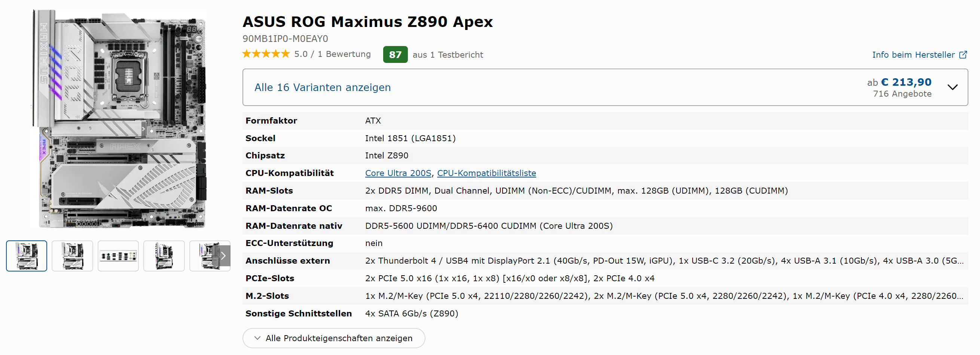Select the first motherboard thumbnail

coord(27,256)
